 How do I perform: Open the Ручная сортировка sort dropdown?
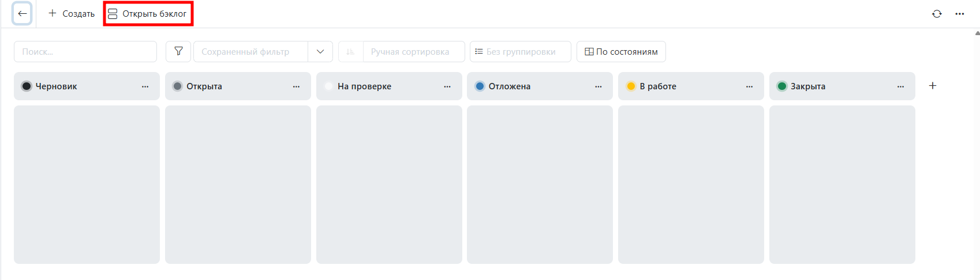tap(414, 51)
